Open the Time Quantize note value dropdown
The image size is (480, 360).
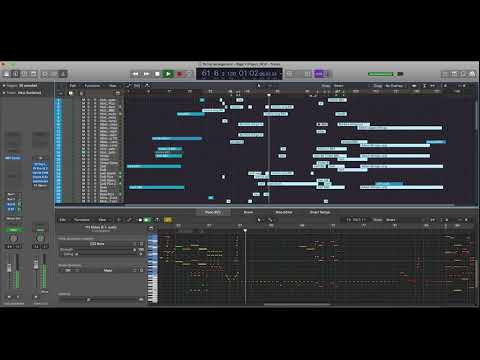tap(100, 244)
